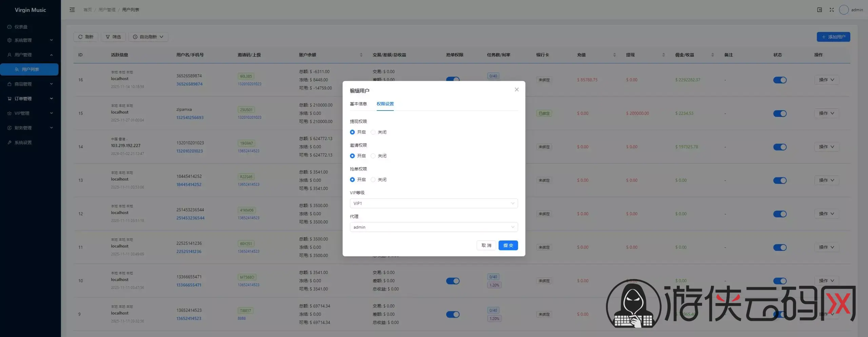This screenshot has width=868, height=337.
Task: Toggle 抢单权限 switch for user ID 10
Action: click(x=453, y=281)
